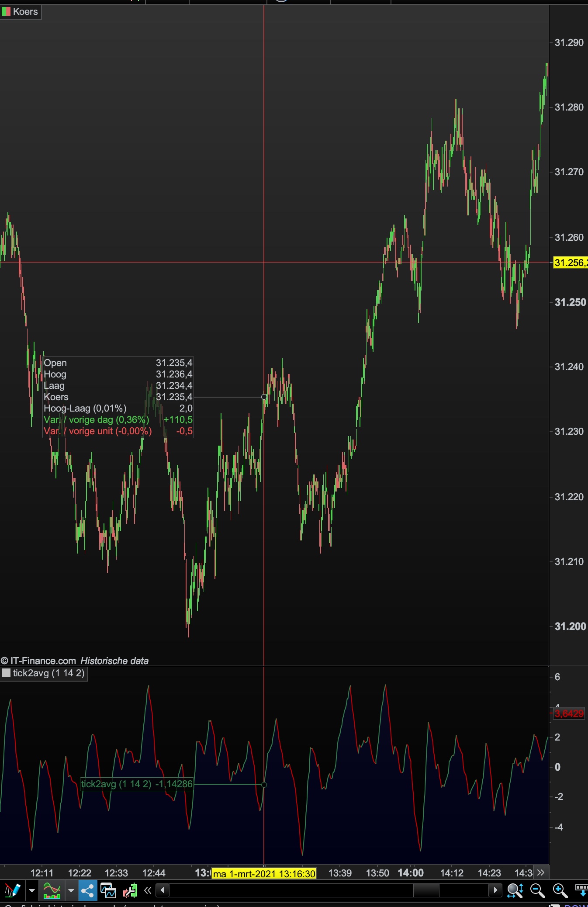Zoom out with the minus magnifier
588x907 pixels.
[537, 890]
